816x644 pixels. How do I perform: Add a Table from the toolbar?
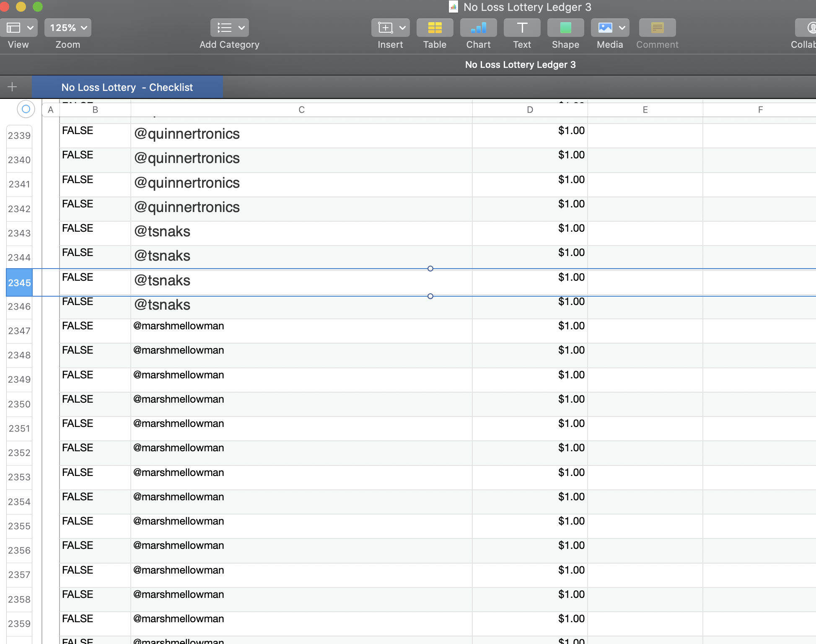coord(435,28)
